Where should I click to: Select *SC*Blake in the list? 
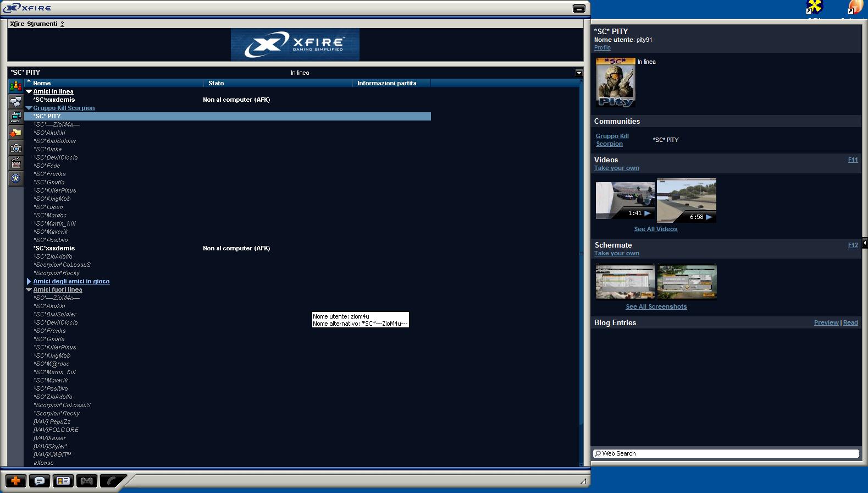48,149
